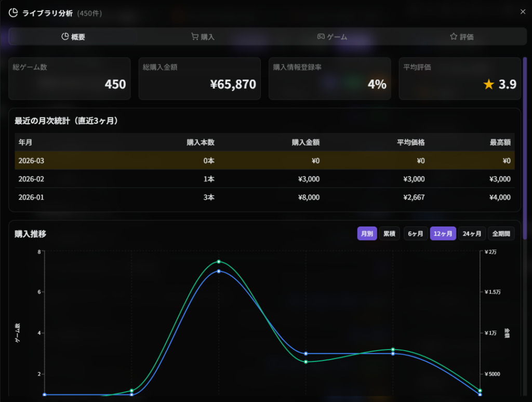Viewport: 532px width, 402px height.
Task: Select the 2026-02 table row
Action: click(264, 179)
